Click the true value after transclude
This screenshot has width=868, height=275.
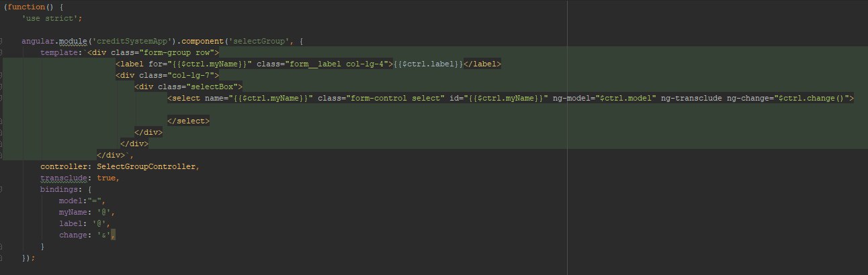coord(106,178)
